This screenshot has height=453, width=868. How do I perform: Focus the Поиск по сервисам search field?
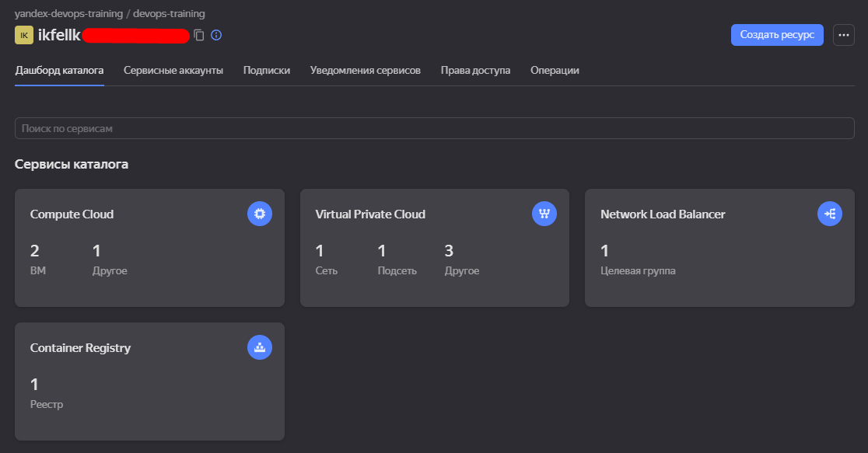point(435,128)
